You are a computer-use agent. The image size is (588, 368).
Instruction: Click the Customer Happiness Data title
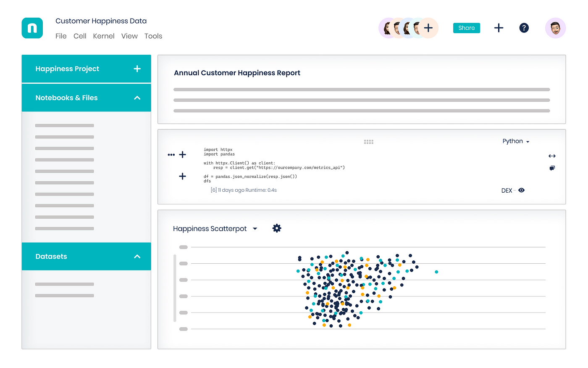point(101,21)
